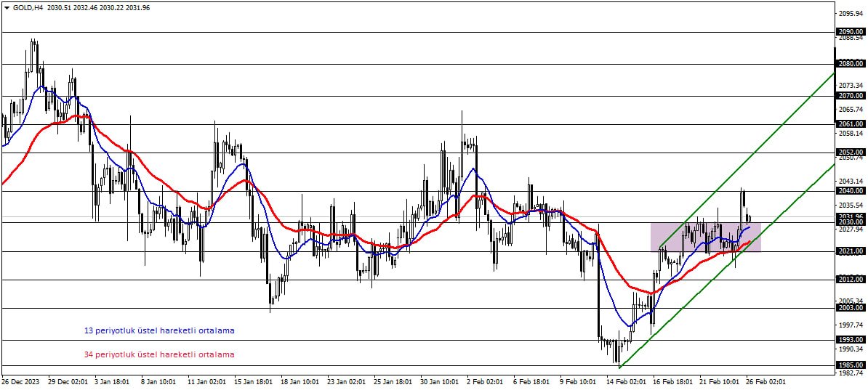The image size is (868, 390).
Task: Click the 25 Jan 18:01 time axis label
Action: coord(393,382)
